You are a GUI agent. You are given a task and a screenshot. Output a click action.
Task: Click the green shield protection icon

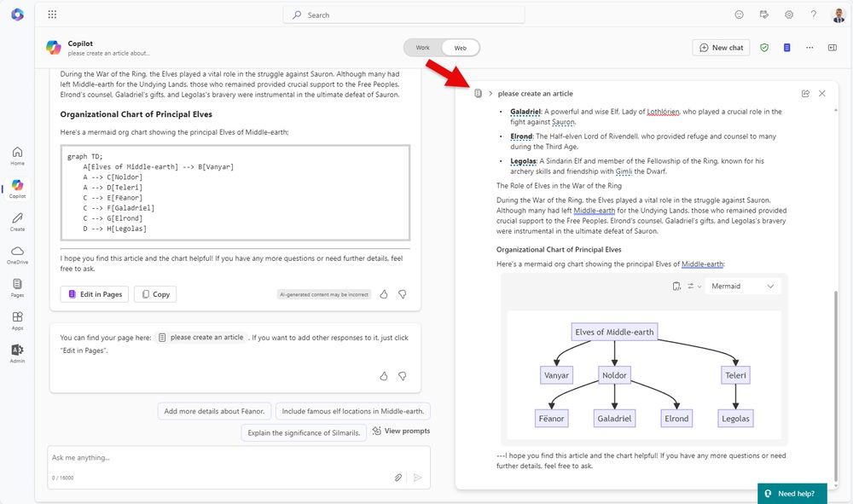(764, 48)
